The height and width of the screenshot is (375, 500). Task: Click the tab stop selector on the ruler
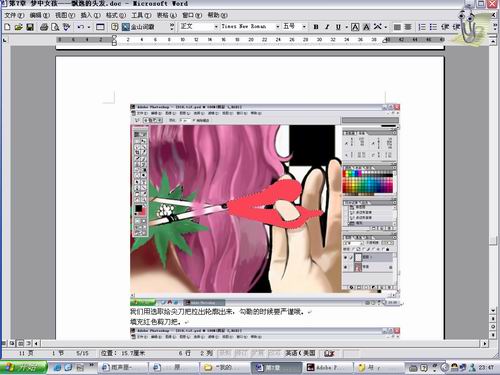(5, 40)
